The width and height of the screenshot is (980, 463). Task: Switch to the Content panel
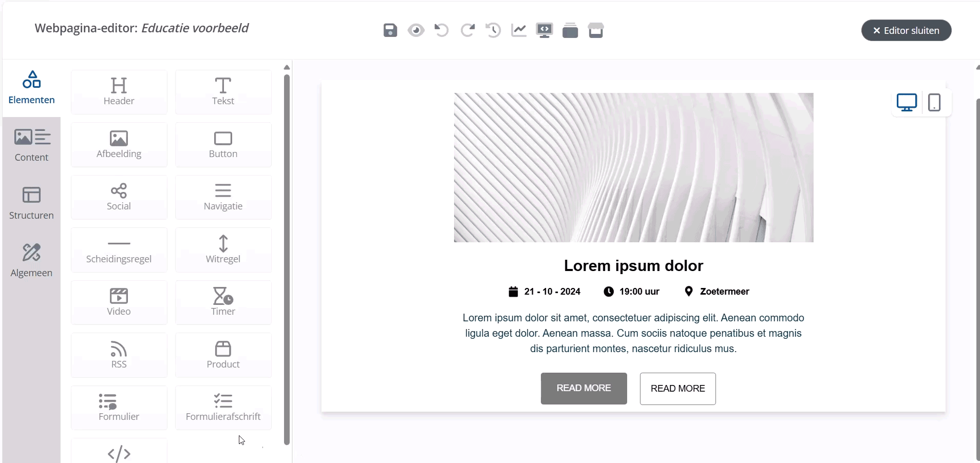(31, 145)
